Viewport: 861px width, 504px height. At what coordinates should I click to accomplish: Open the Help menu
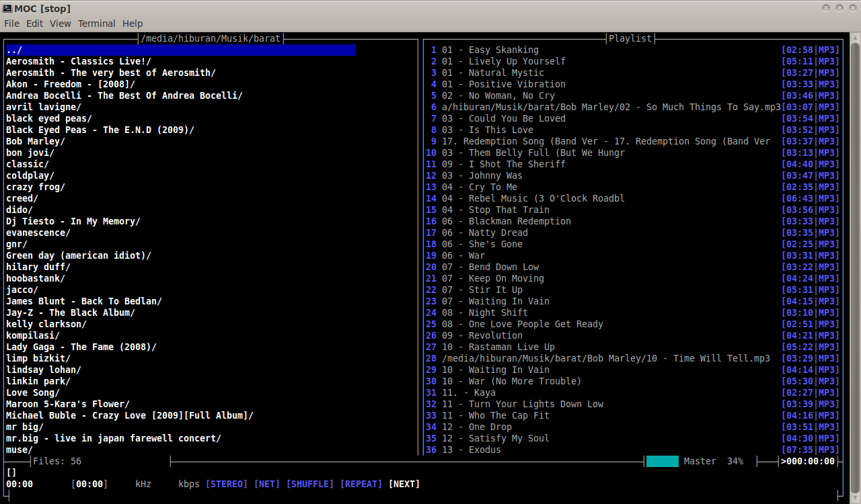click(133, 23)
